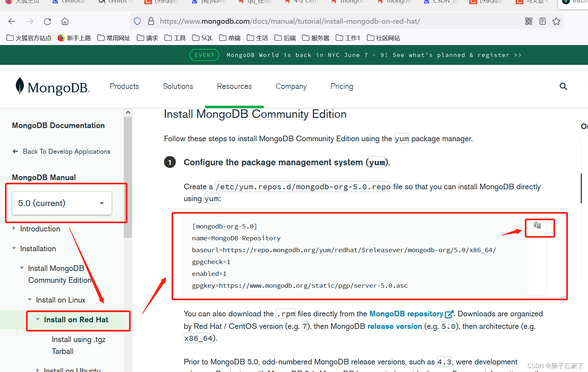This screenshot has height=372, width=588.
Task: Open the QR code icon in address bar
Action: (x=529, y=21)
